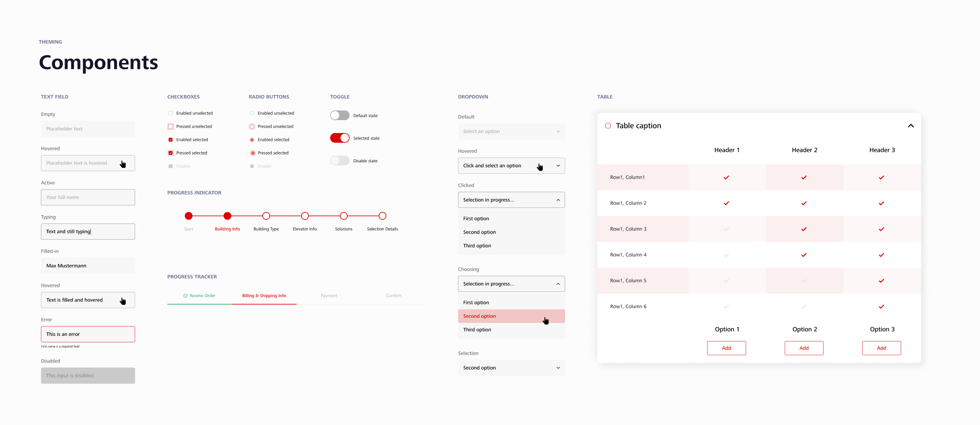
Task: Turn on the Default state toggle
Action: click(340, 115)
